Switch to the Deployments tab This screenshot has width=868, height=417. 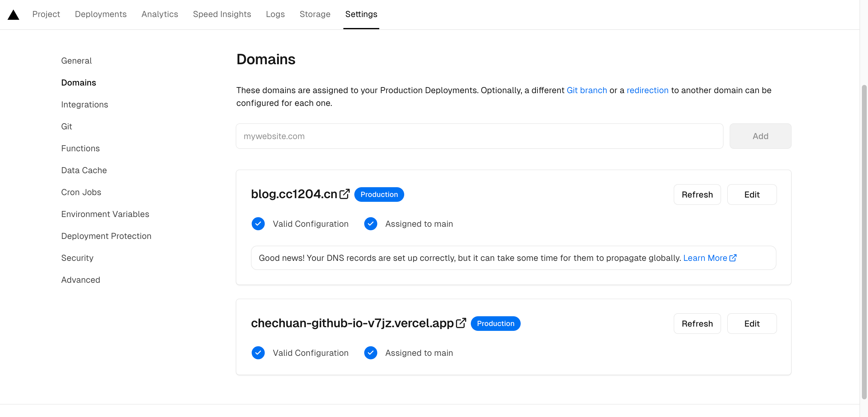(100, 14)
